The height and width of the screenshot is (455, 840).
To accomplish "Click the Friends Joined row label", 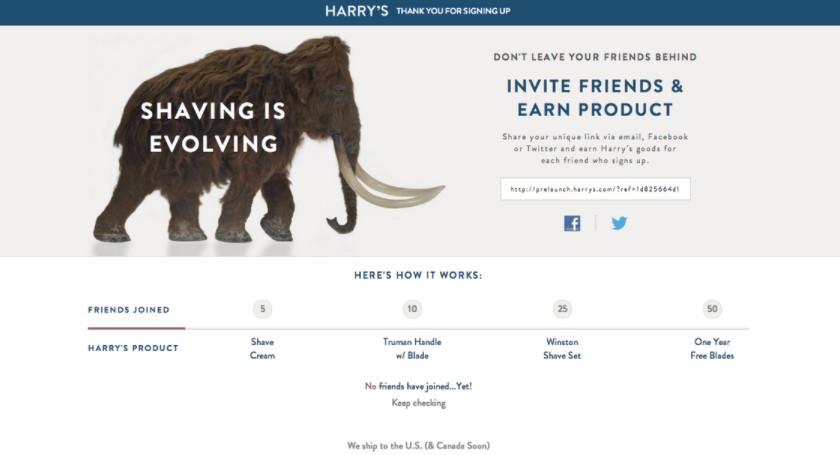I will [129, 310].
